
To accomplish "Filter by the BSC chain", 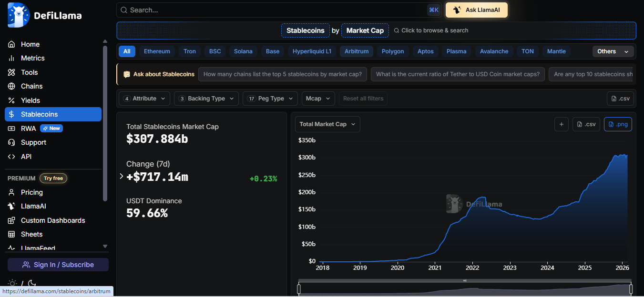I will coord(215,51).
